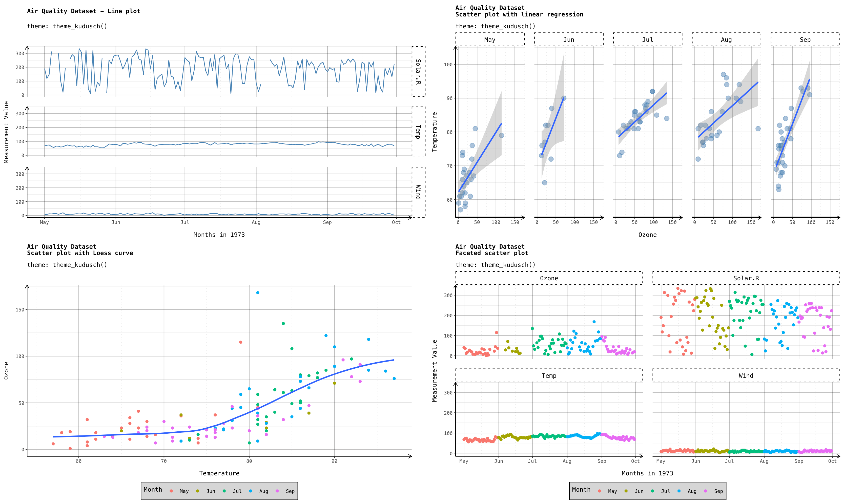Click the '150' y-axis label in the Loess plot
The height and width of the screenshot is (504, 844).
tap(20, 310)
